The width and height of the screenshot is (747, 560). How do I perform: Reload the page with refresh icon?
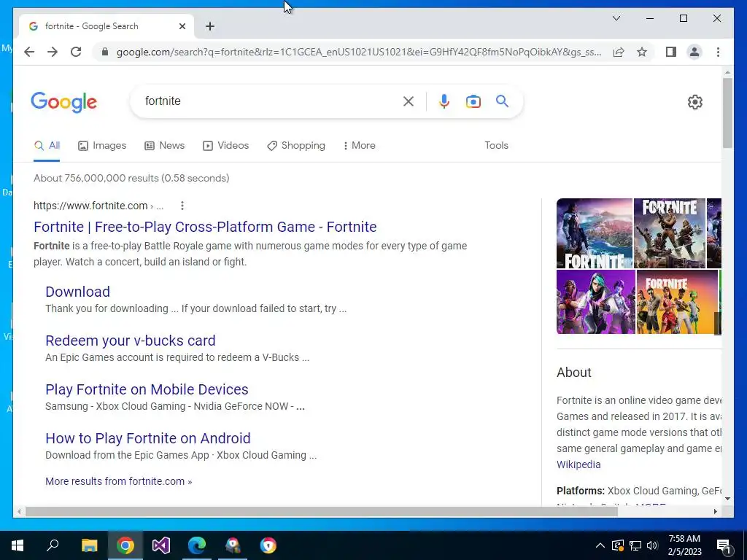76,52
